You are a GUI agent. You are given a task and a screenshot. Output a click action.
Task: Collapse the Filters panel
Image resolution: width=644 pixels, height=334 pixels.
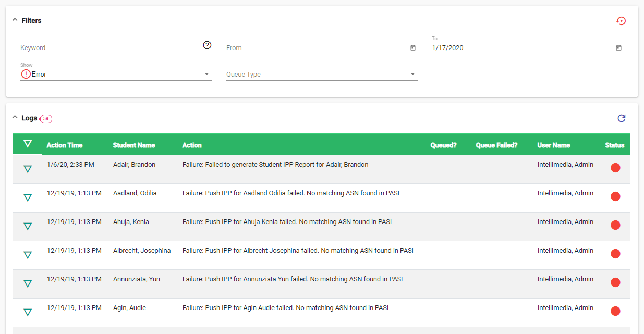click(x=15, y=20)
